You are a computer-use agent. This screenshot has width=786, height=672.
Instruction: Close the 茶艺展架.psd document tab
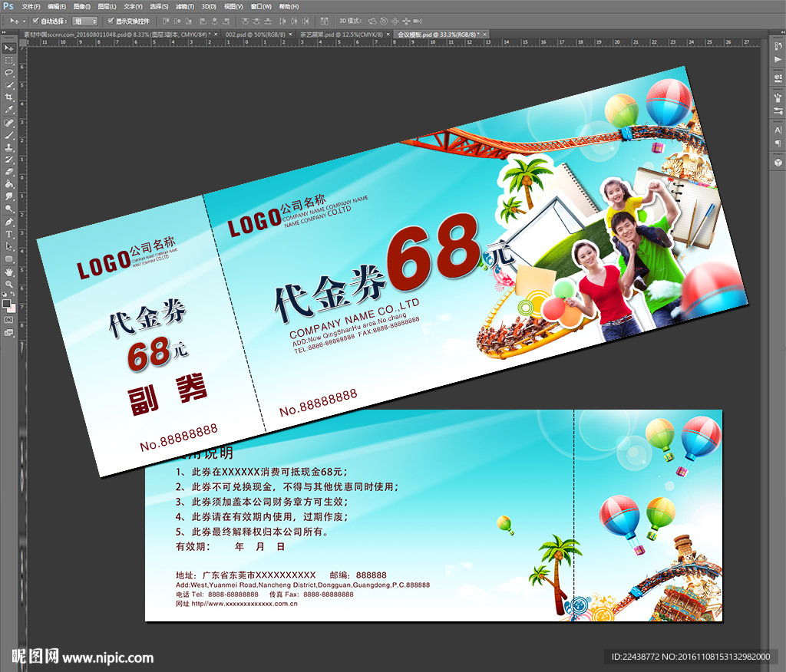388,35
